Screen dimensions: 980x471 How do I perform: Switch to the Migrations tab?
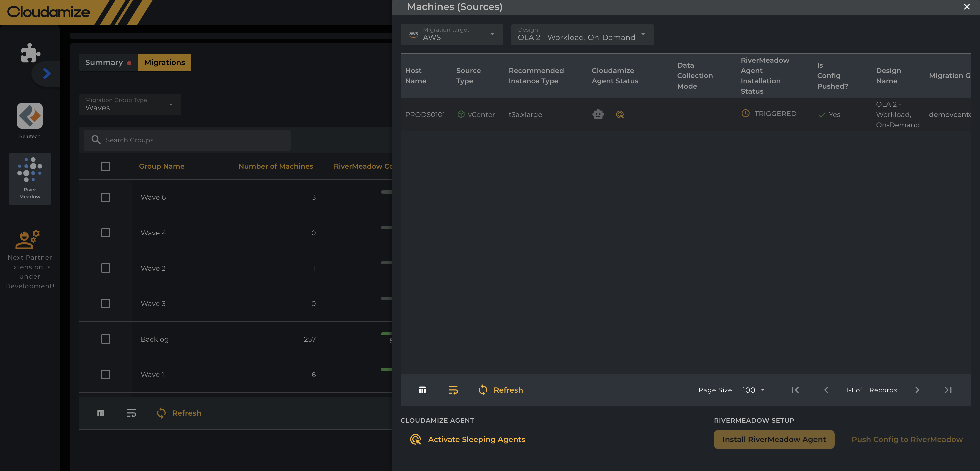click(164, 62)
